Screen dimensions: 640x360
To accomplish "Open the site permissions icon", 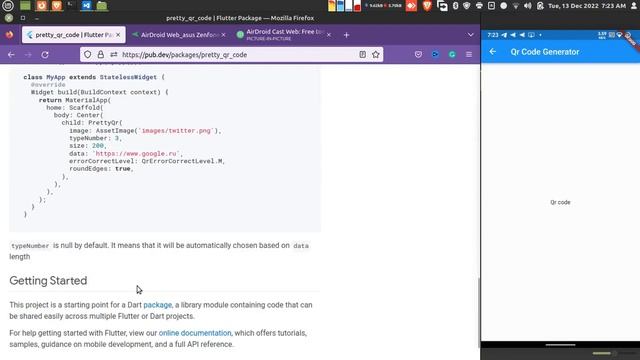I will pos(113,54).
